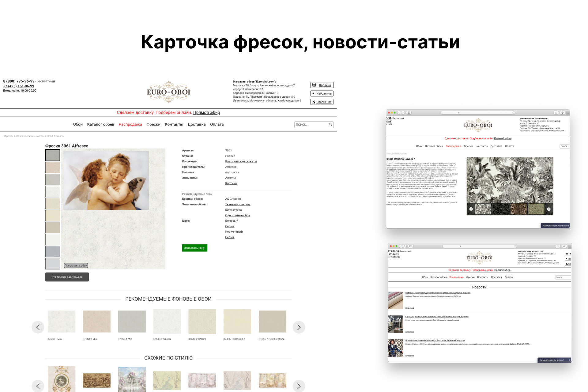Open Доставка in main site navigation
The image size is (588, 392).
coord(197,124)
